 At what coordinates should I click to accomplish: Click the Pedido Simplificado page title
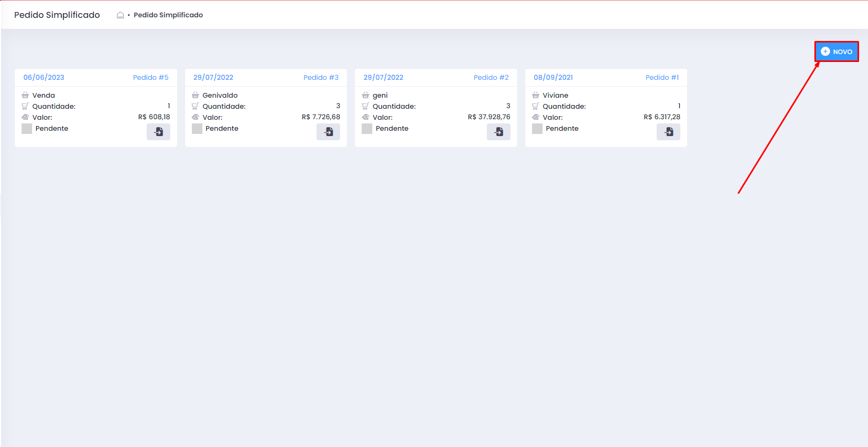(x=57, y=15)
